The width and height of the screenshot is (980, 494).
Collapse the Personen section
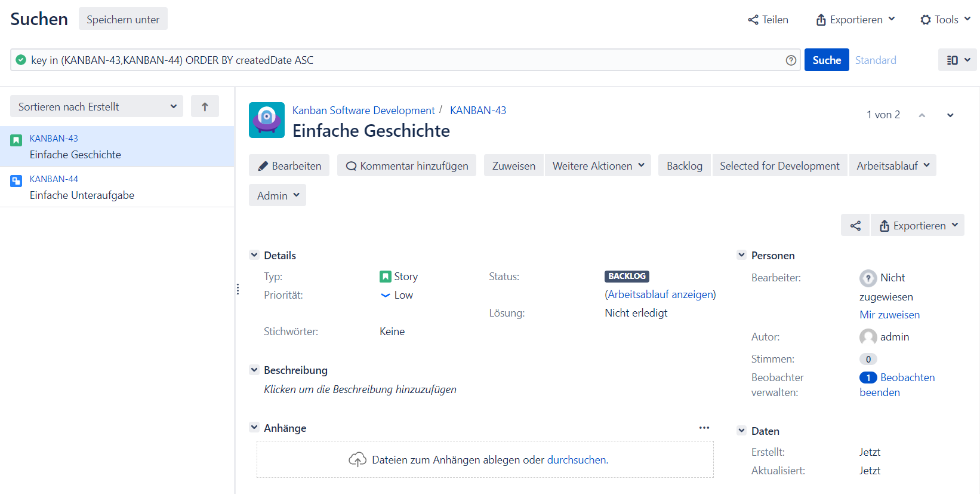[741, 255]
